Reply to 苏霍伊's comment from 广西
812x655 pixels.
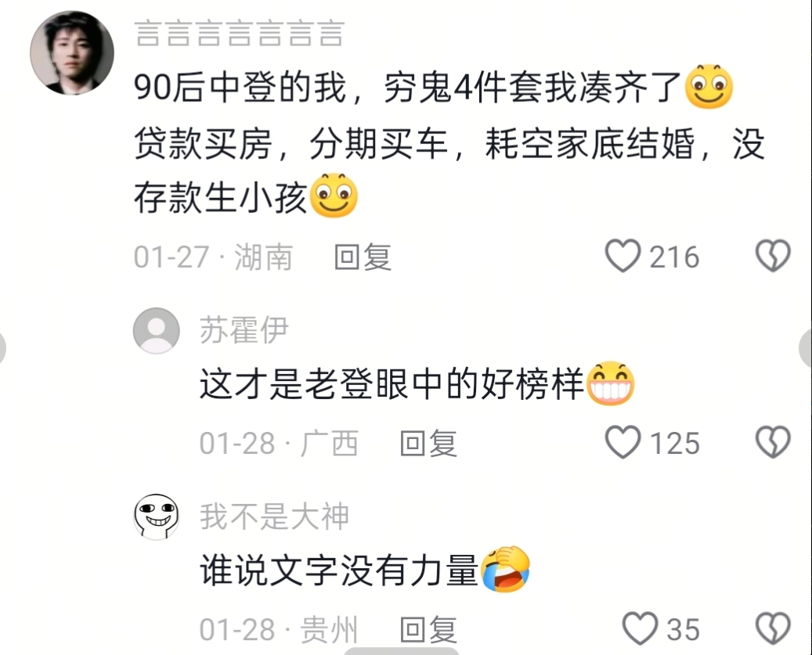tap(429, 444)
